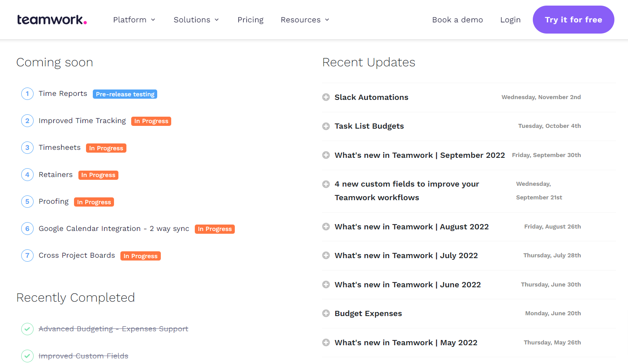Open the Login page

(510, 20)
